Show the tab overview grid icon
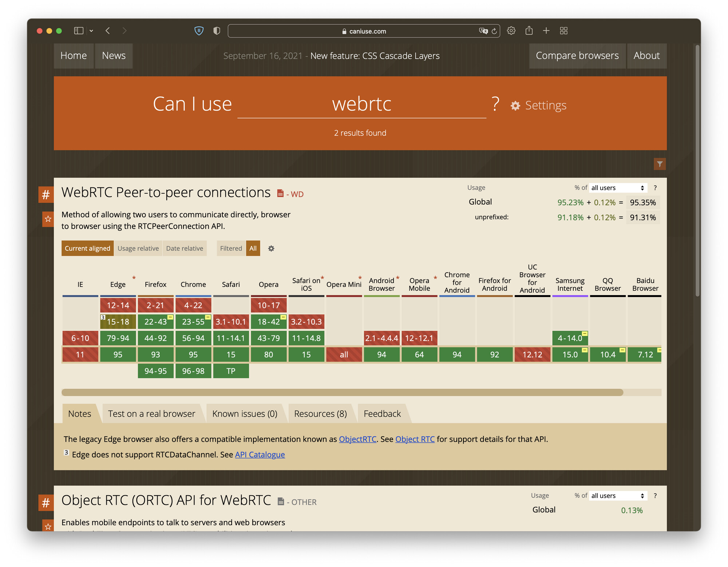 point(563,31)
